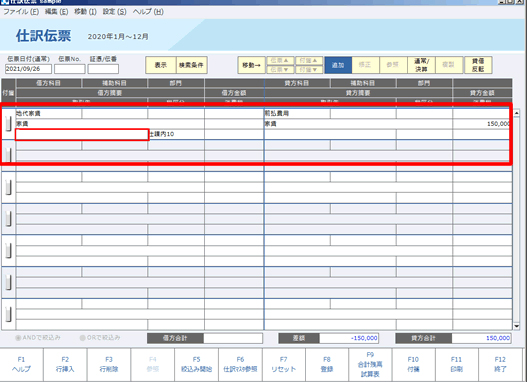Click the 貸借反転 button
Viewport: 527px width, 382px height.
pyautogui.click(x=478, y=65)
